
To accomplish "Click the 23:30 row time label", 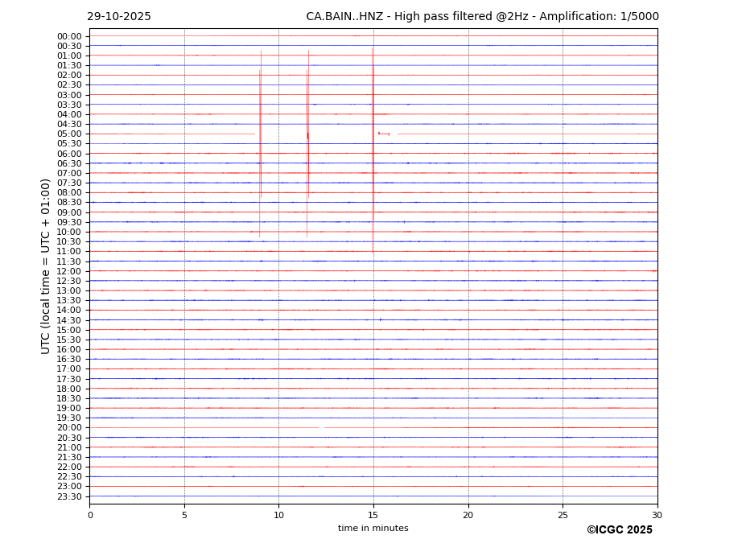I will click(x=69, y=496).
